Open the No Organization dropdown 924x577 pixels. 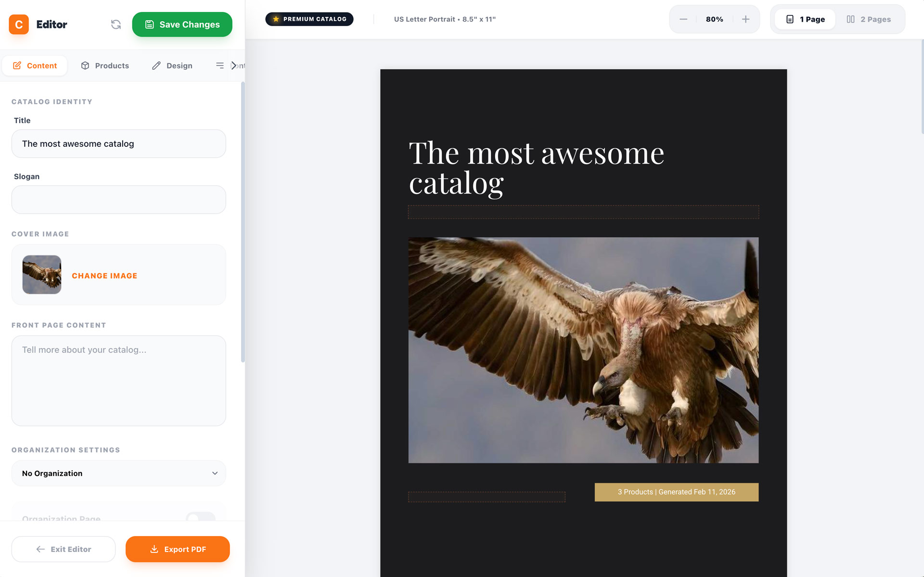(118, 473)
